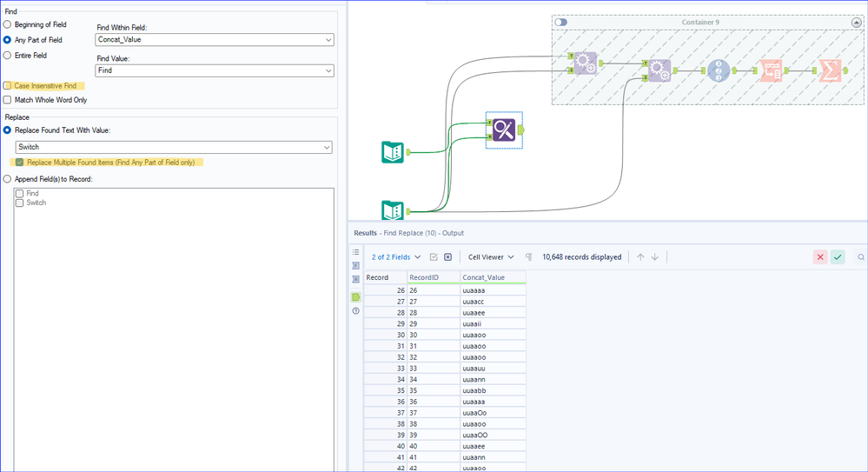The width and height of the screenshot is (868, 472).
Task: Click the RecordID column header
Action: [x=434, y=277]
